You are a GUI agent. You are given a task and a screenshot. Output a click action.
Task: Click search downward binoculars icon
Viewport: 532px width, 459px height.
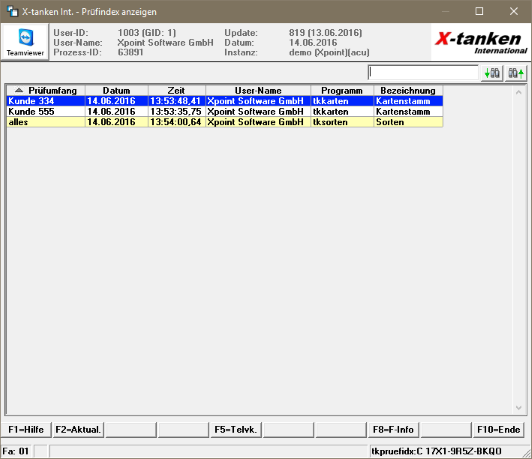coord(492,73)
